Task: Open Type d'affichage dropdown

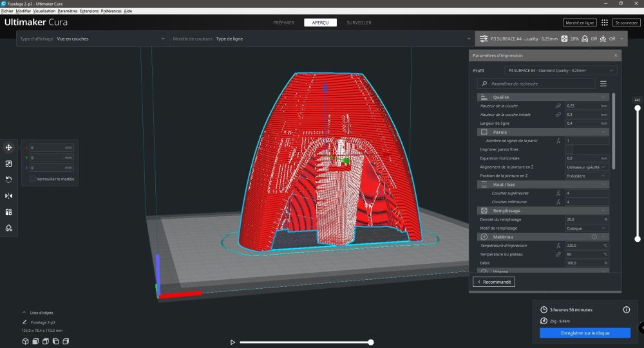Action: click(x=92, y=39)
